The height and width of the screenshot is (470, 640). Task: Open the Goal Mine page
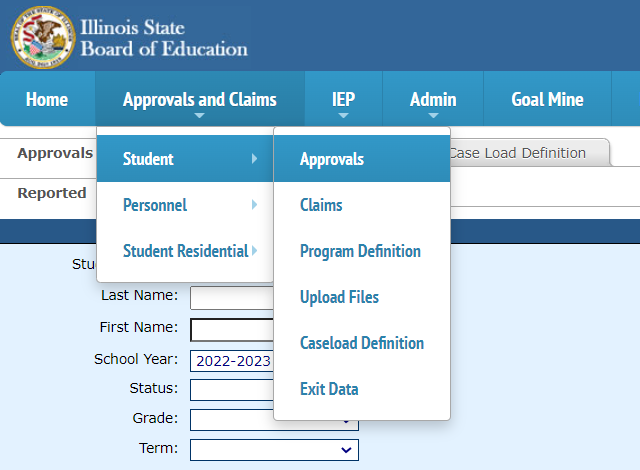click(x=547, y=99)
